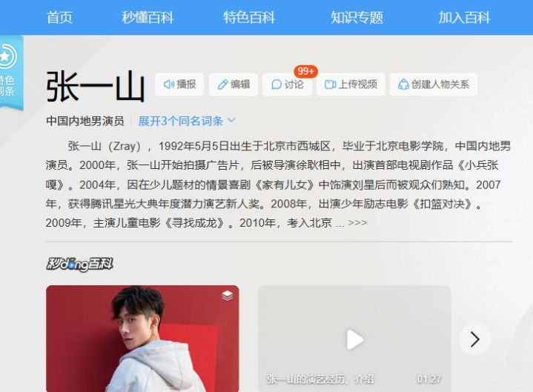Click the 播报 speaker icon
533x392 pixels.
click(169, 84)
